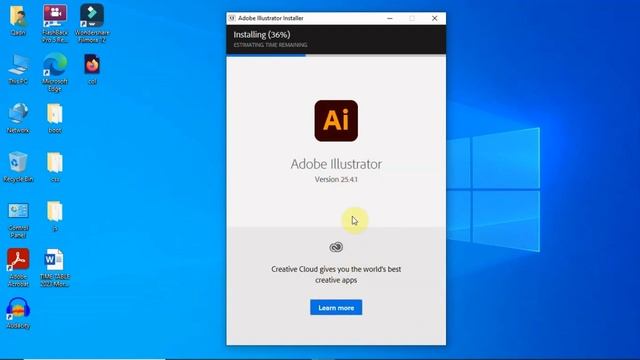This screenshot has width=640, height=360.
Task: Click the installer title bar app icon
Action: [x=232, y=18]
